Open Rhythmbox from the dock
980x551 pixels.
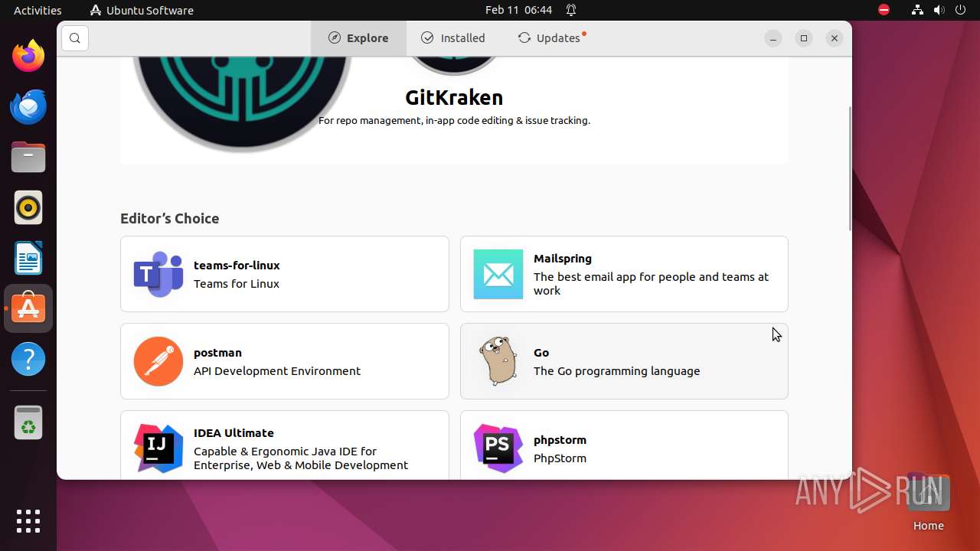(x=28, y=207)
